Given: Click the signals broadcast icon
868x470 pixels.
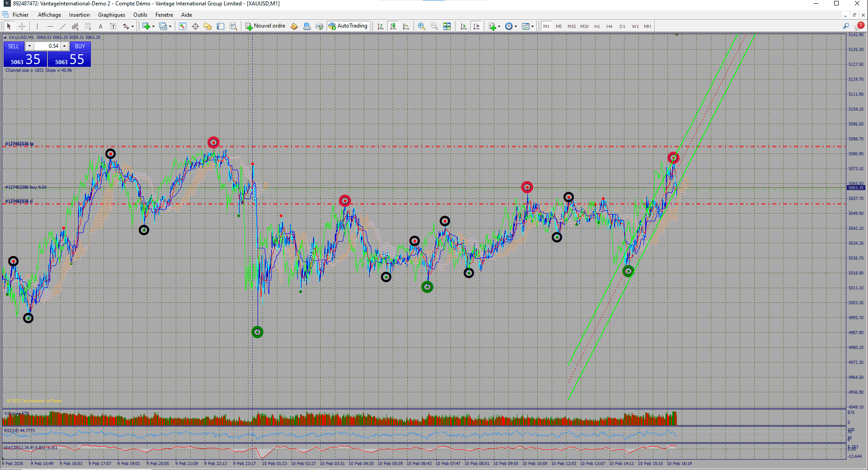Looking at the screenshot, I should pyautogui.click(x=319, y=26).
